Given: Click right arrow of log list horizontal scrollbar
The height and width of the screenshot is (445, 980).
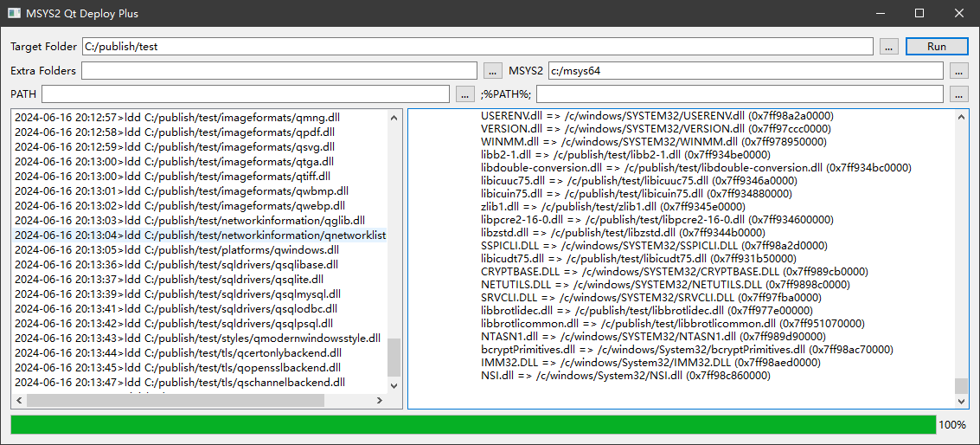Looking at the screenshot, I should (380, 399).
